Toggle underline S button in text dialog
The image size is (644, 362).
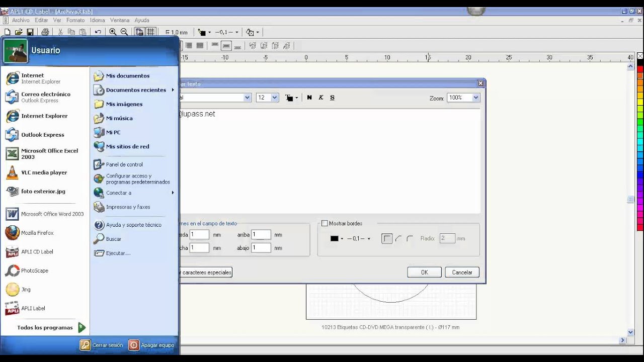point(332,98)
